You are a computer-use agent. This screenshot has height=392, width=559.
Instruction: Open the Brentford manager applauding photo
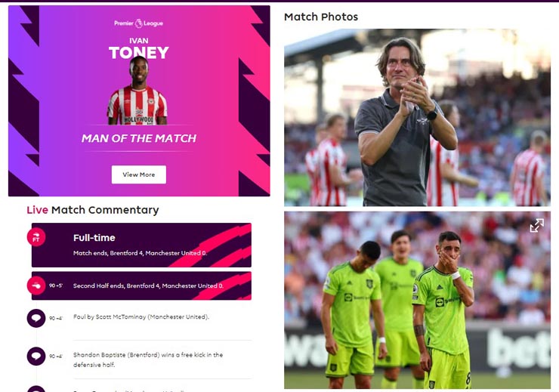tap(417, 118)
